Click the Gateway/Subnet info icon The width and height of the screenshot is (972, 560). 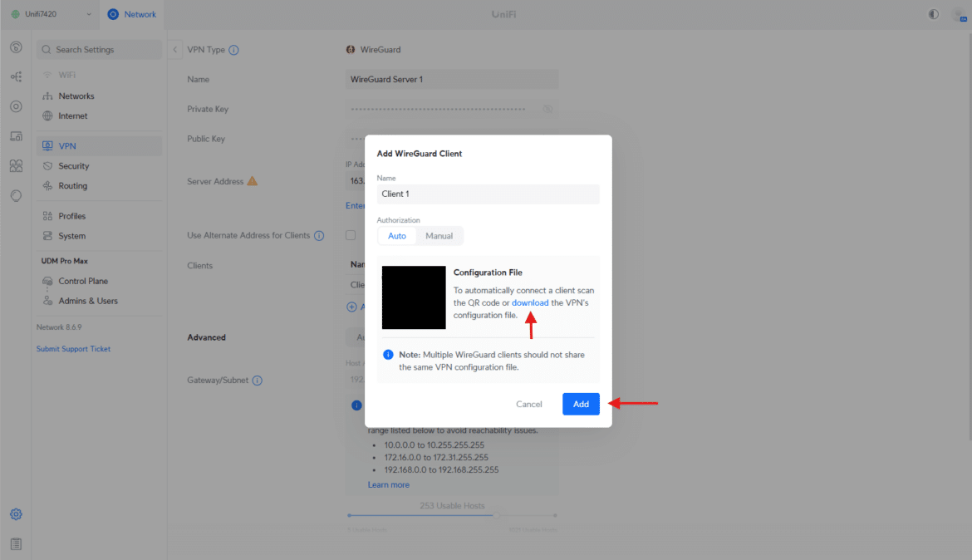click(258, 381)
